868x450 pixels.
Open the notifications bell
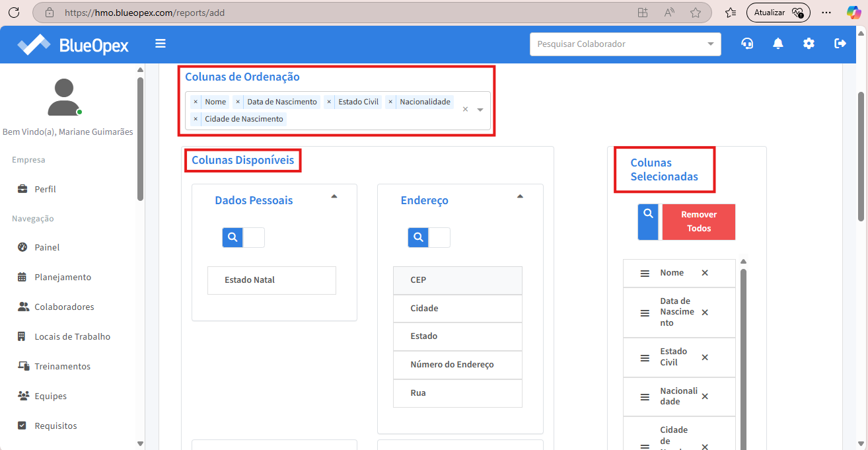click(x=778, y=44)
